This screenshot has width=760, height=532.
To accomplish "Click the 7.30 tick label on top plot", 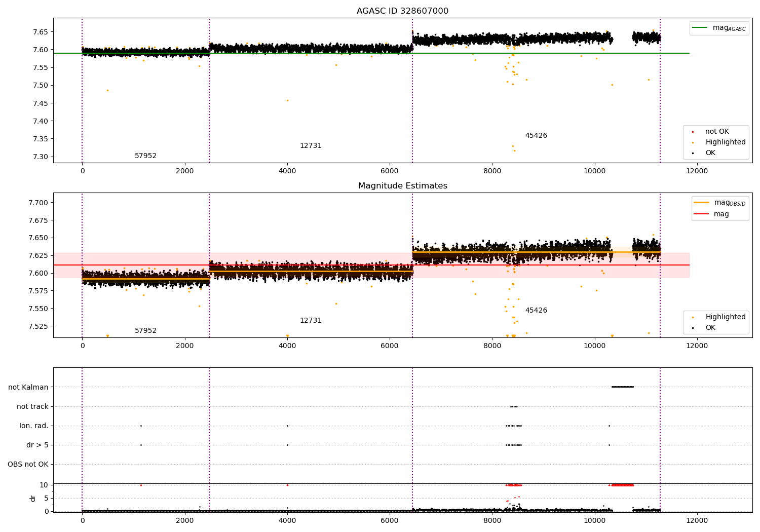I will pos(40,157).
